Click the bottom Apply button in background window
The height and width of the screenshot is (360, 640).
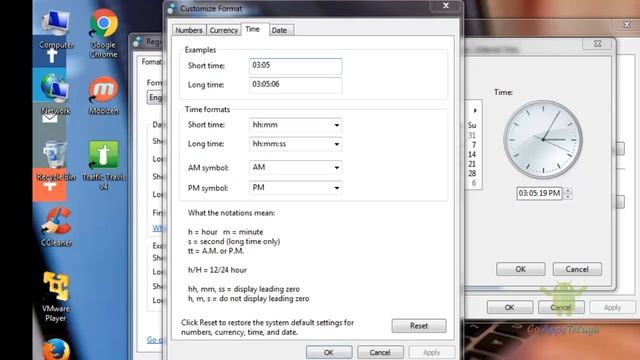click(x=612, y=307)
